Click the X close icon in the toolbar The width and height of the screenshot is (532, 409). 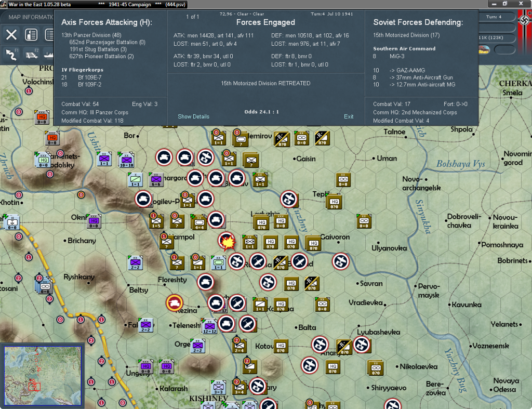click(x=11, y=35)
